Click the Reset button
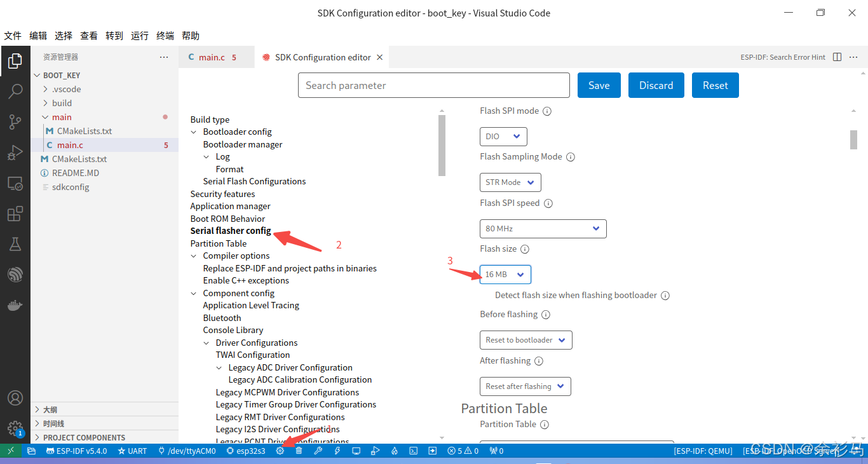Image resolution: width=868 pixels, height=464 pixels. coord(715,85)
